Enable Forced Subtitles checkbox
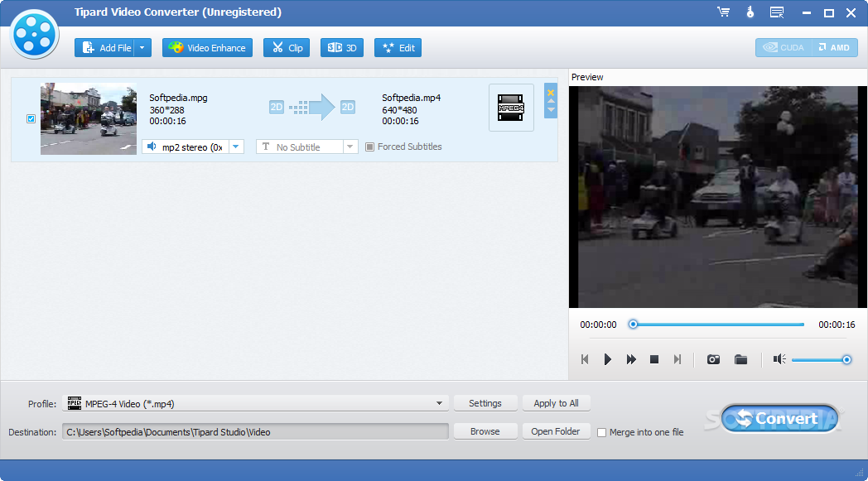The width and height of the screenshot is (868, 481). [369, 147]
